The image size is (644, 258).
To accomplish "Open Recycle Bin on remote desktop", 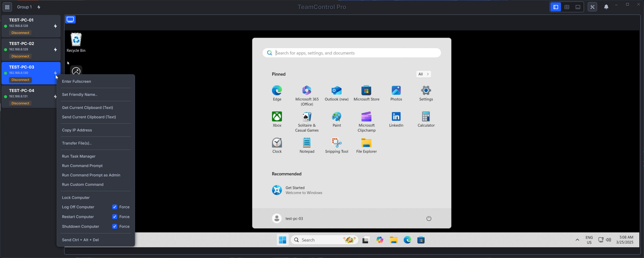I will 76,42.
